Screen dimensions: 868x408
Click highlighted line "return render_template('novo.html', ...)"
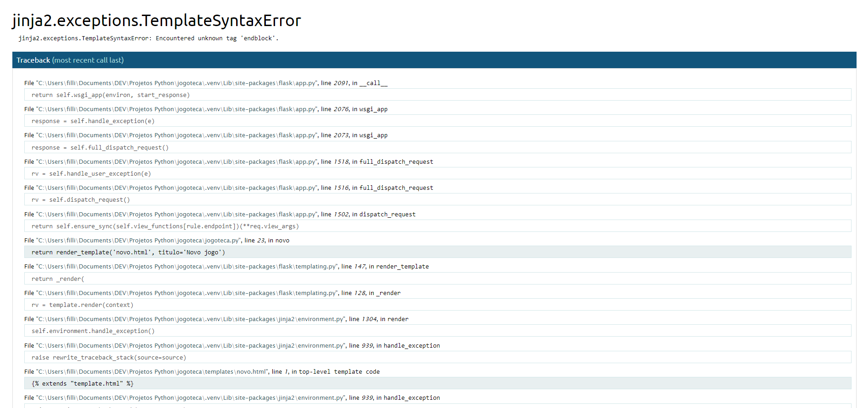pyautogui.click(x=437, y=252)
